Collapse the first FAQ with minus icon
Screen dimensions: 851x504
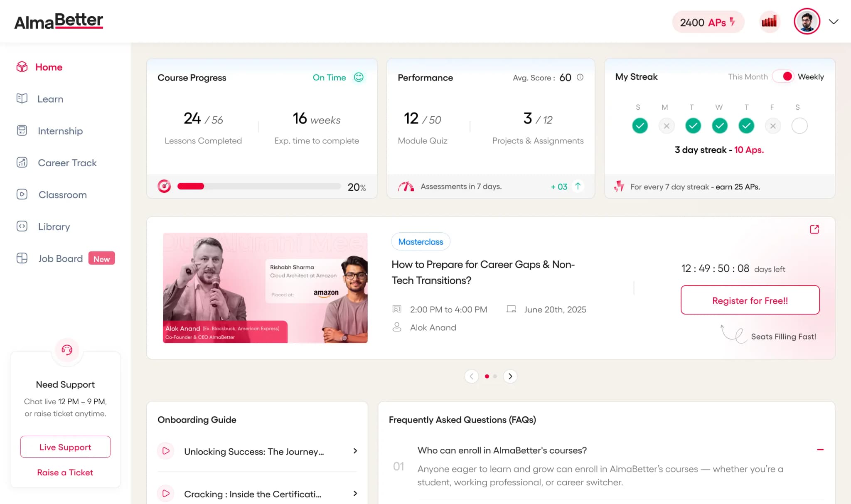click(x=820, y=450)
